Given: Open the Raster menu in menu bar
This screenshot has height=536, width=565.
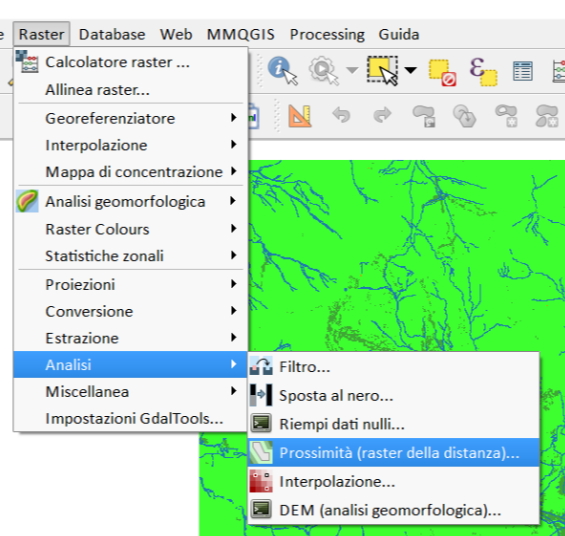Looking at the screenshot, I should (x=41, y=34).
